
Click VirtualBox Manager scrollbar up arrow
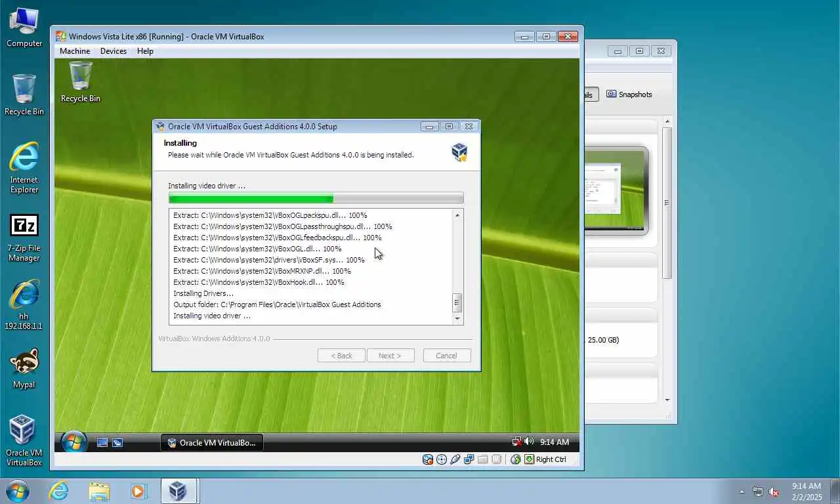(667, 121)
